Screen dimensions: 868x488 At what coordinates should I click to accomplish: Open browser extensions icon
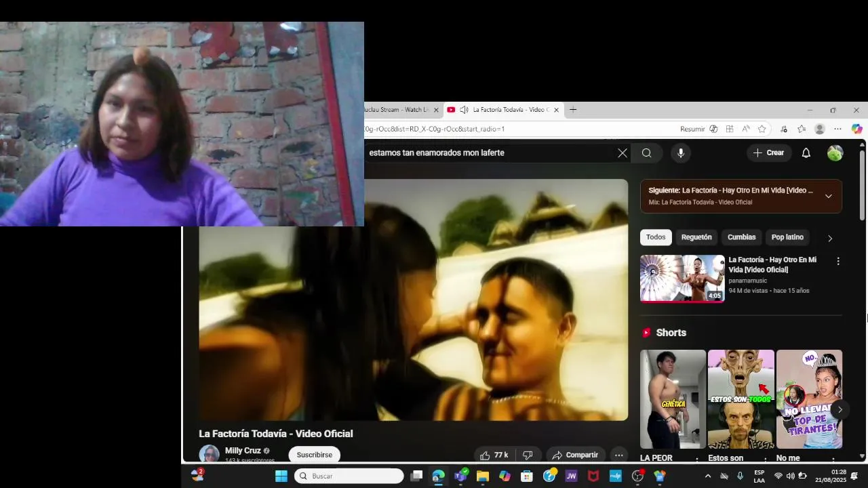pyautogui.click(x=784, y=129)
